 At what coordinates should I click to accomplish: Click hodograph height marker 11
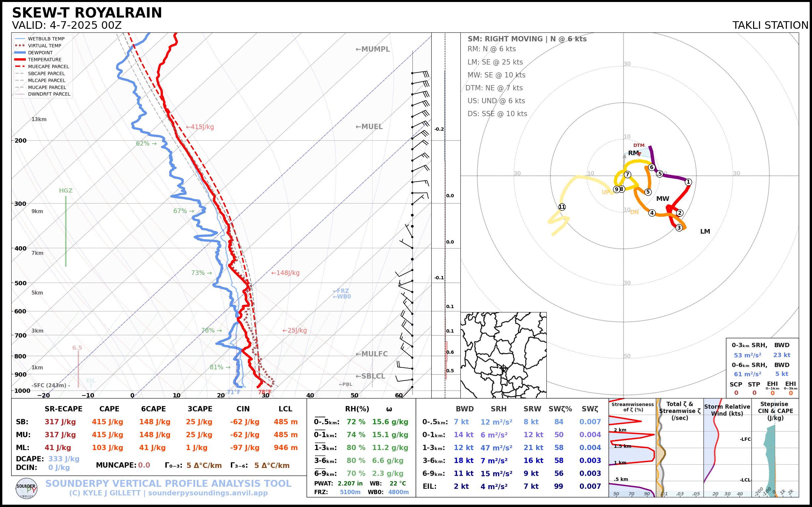coord(562,207)
